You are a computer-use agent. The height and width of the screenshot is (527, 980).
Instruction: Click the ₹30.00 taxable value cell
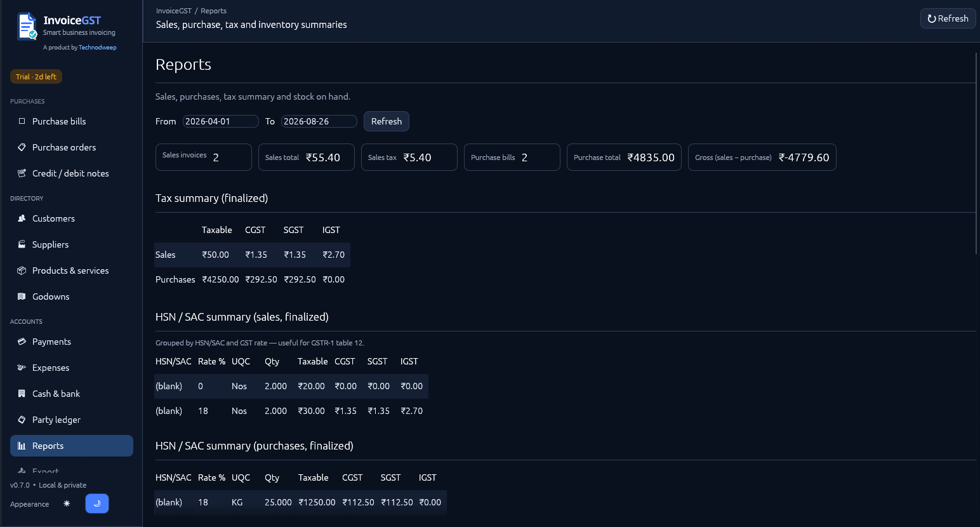(312, 411)
